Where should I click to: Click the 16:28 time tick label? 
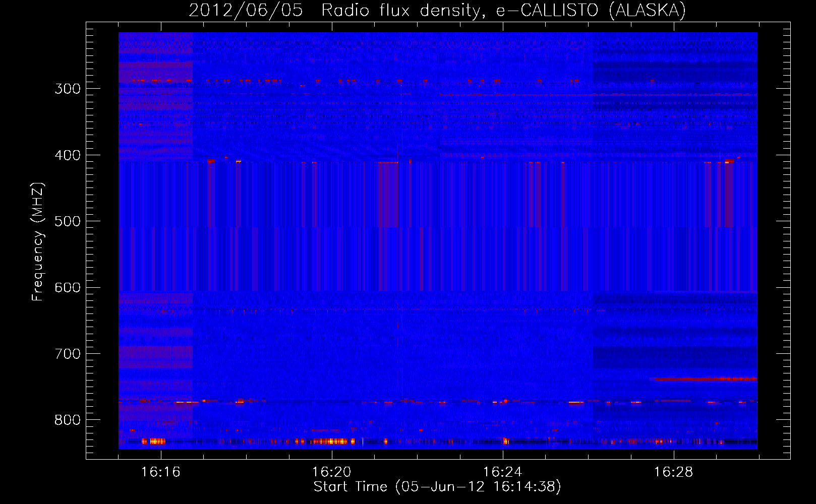point(673,472)
